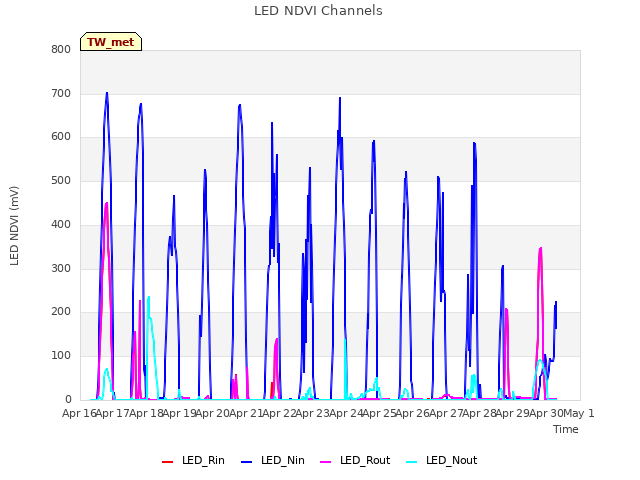Click the Apr 17 LED_Nin peak near 700
The image size is (640, 480).
(x=107, y=93)
